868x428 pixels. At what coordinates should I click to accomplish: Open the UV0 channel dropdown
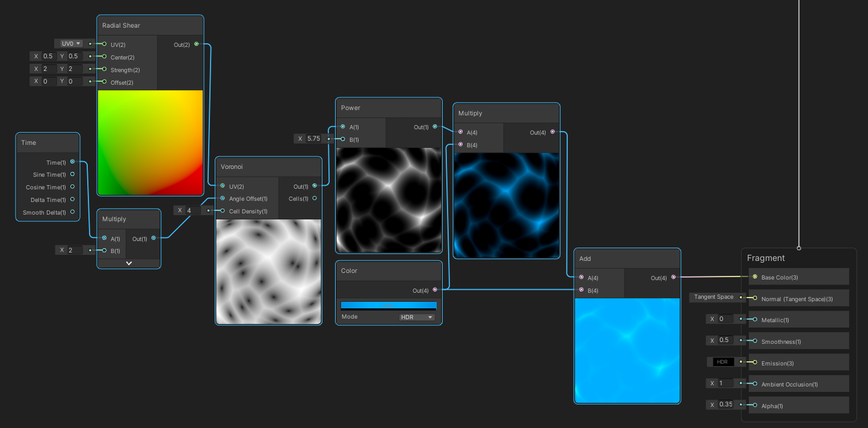tap(71, 43)
